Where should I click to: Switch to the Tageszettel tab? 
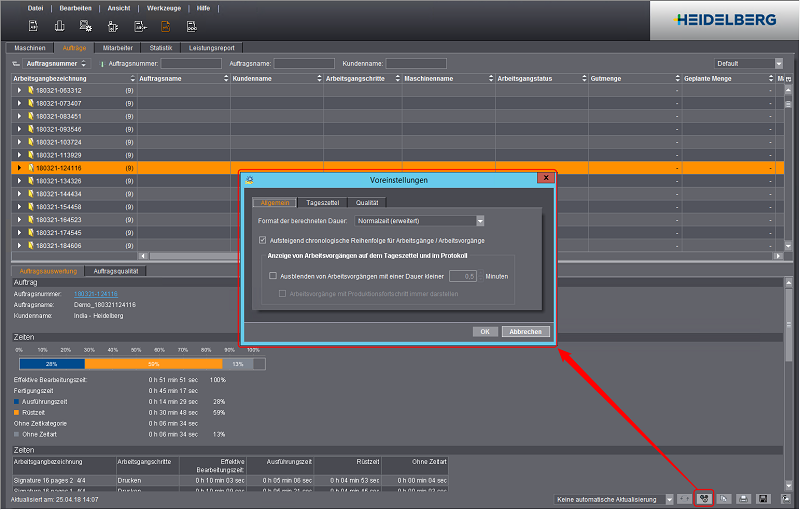pyautogui.click(x=321, y=202)
